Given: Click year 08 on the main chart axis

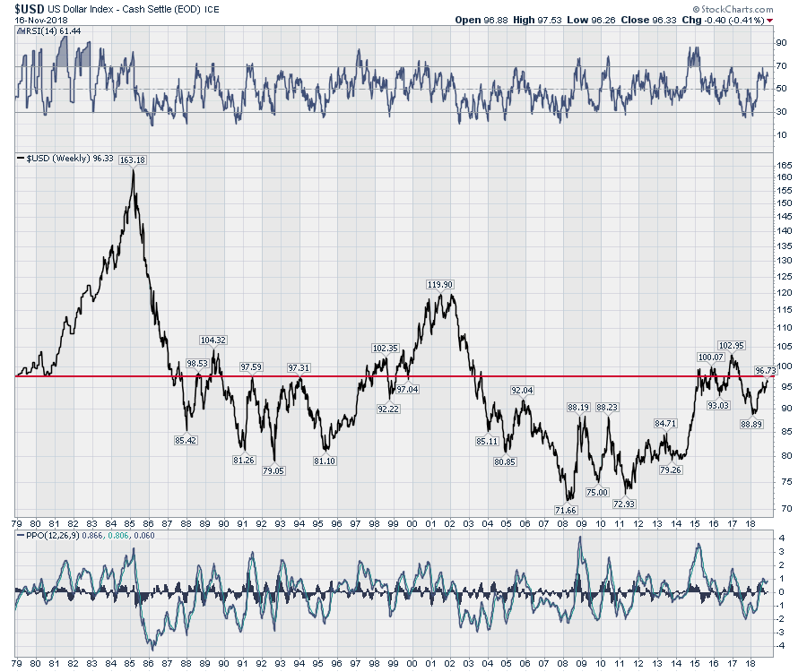Looking at the screenshot, I should tap(562, 524).
